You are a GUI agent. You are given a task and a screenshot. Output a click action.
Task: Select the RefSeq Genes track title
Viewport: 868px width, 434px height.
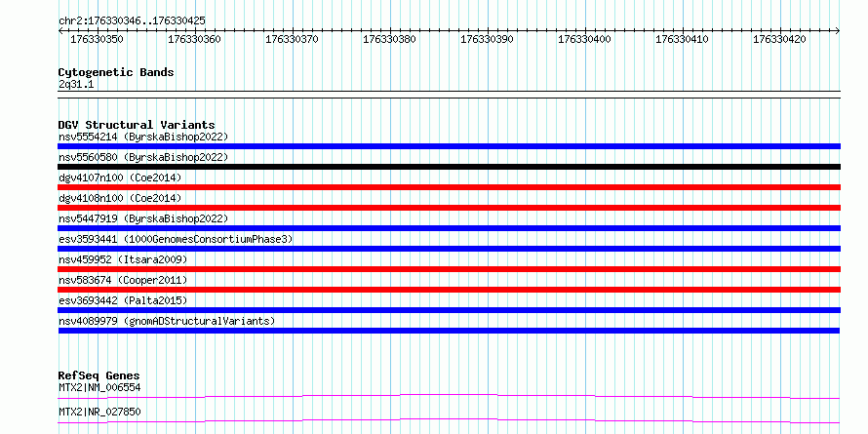(x=99, y=376)
